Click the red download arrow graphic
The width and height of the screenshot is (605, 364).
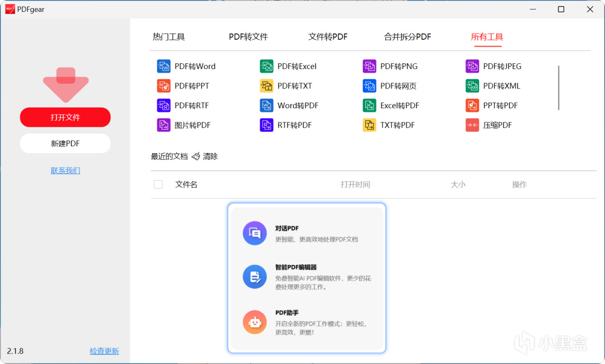pos(66,85)
